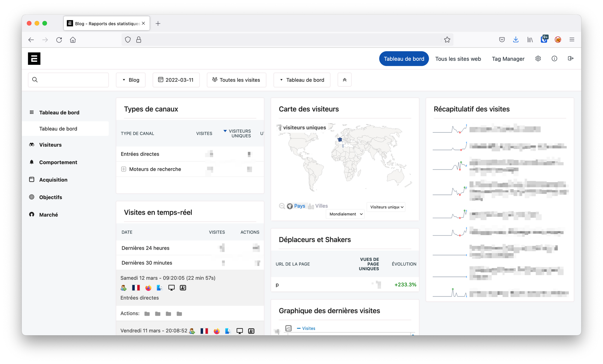Click the first sparkline in Récapitulatif
The height and width of the screenshot is (364, 603).
450,129
